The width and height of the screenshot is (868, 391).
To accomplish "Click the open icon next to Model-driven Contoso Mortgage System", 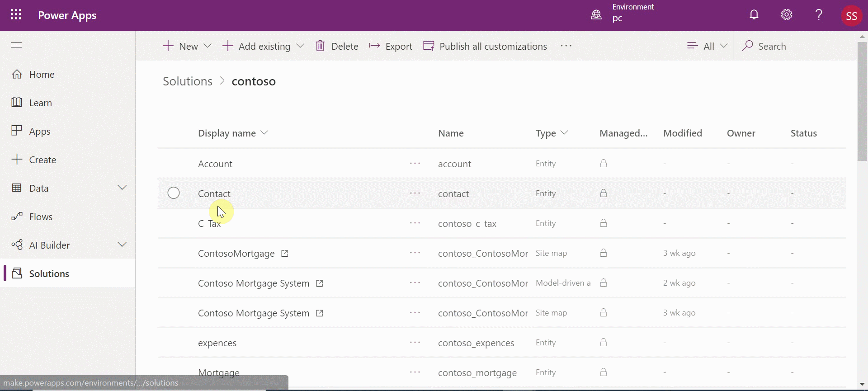I will (320, 283).
